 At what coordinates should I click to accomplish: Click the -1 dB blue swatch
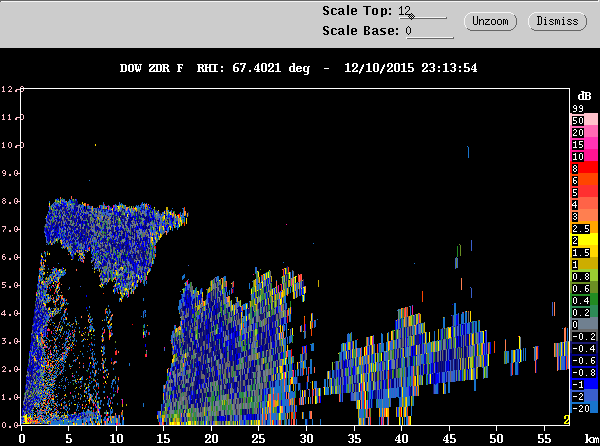[x=584, y=384]
